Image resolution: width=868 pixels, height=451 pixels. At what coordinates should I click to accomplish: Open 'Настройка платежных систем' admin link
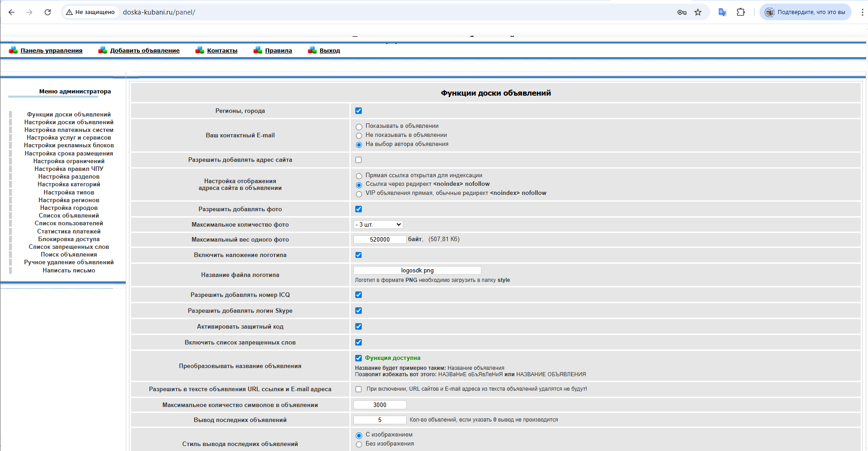69,130
